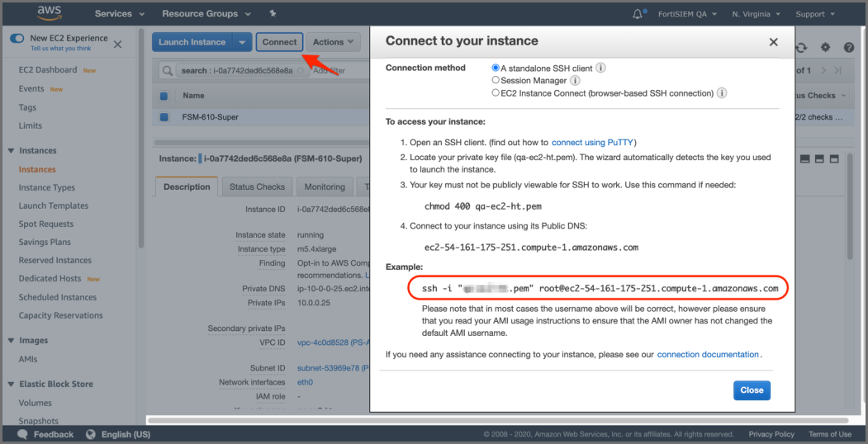Image resolution: width=868 pixels, height=444 pixels.
Task: Open Events in the sidebar
Action: 31,88
